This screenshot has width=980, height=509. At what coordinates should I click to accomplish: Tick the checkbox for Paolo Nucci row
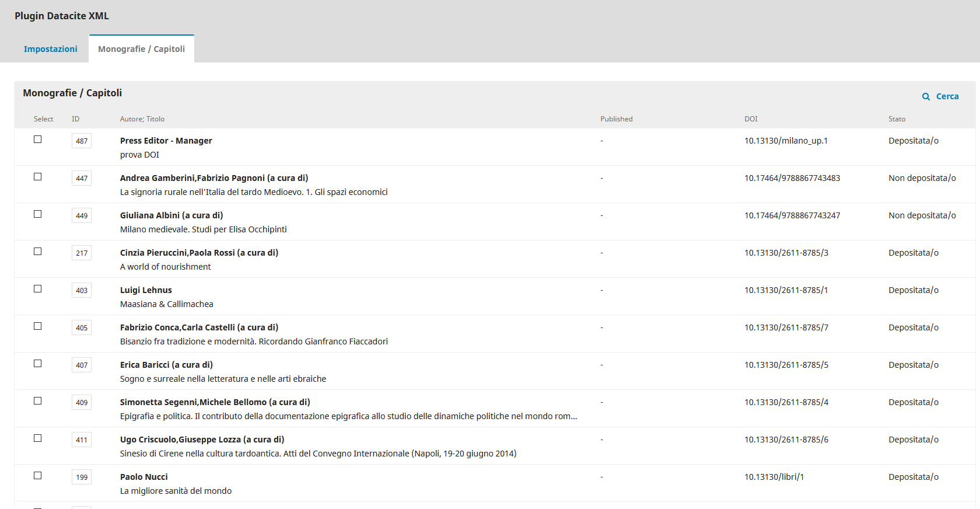(x=38, y=476)
